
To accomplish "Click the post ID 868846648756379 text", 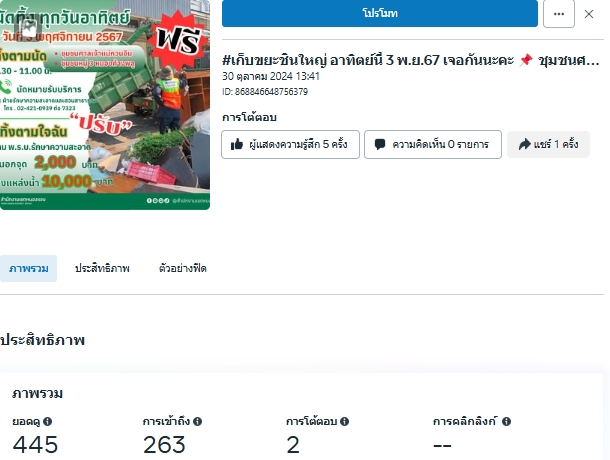I will click(x=265, y=92).
